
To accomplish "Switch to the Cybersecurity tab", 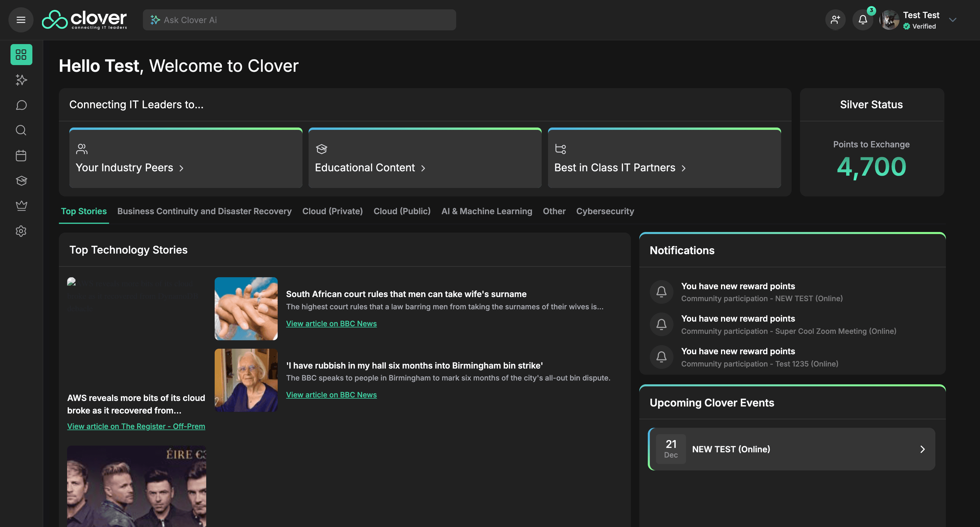I will 605,211.
